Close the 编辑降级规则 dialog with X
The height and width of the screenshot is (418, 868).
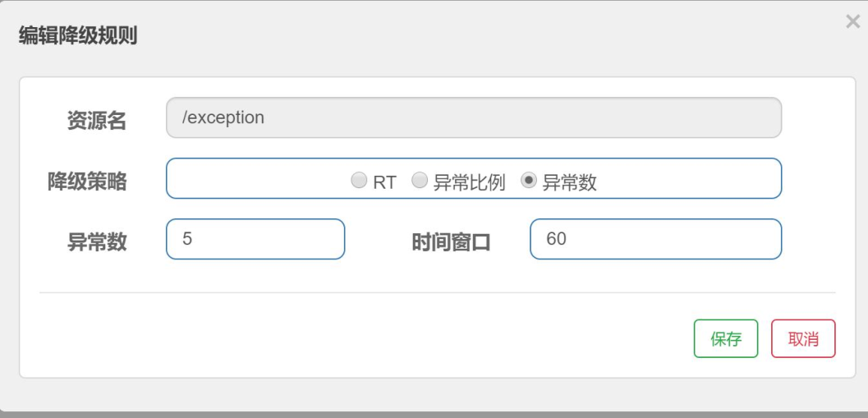tap(852, 23)
